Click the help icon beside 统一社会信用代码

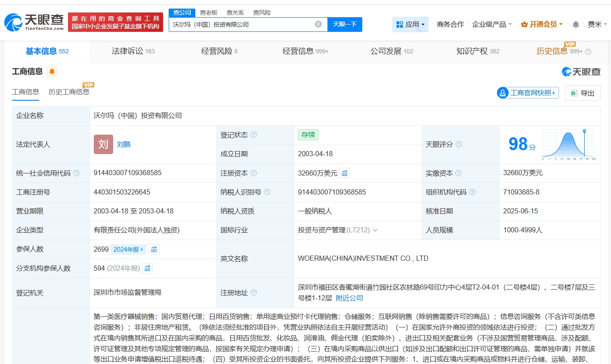pyautogui.click(x=76, y=173)
